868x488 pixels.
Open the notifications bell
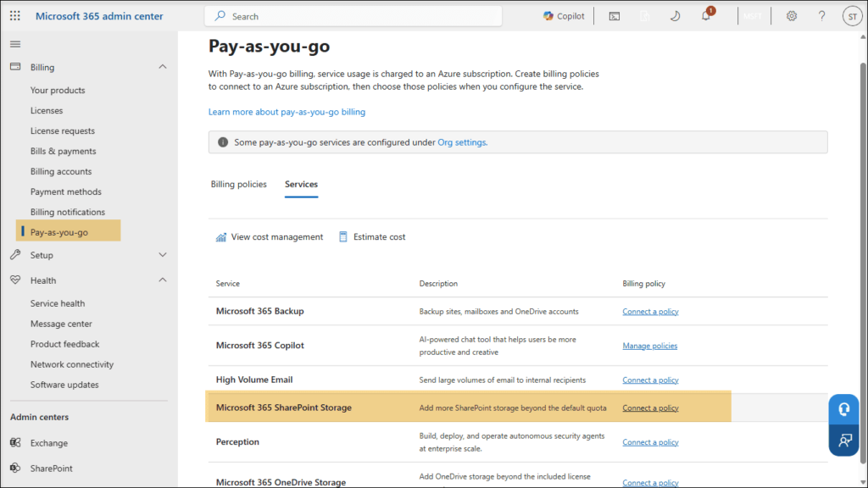706,15
